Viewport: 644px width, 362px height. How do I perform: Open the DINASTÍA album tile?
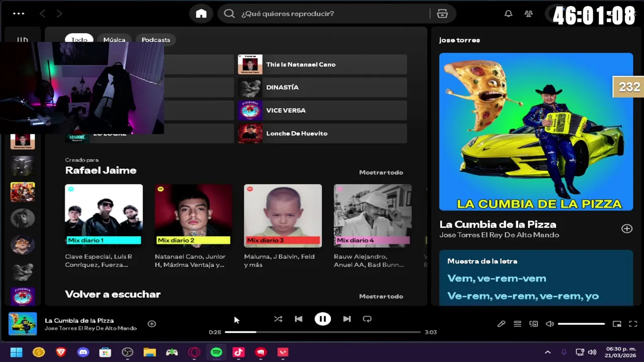click(323, 87)
